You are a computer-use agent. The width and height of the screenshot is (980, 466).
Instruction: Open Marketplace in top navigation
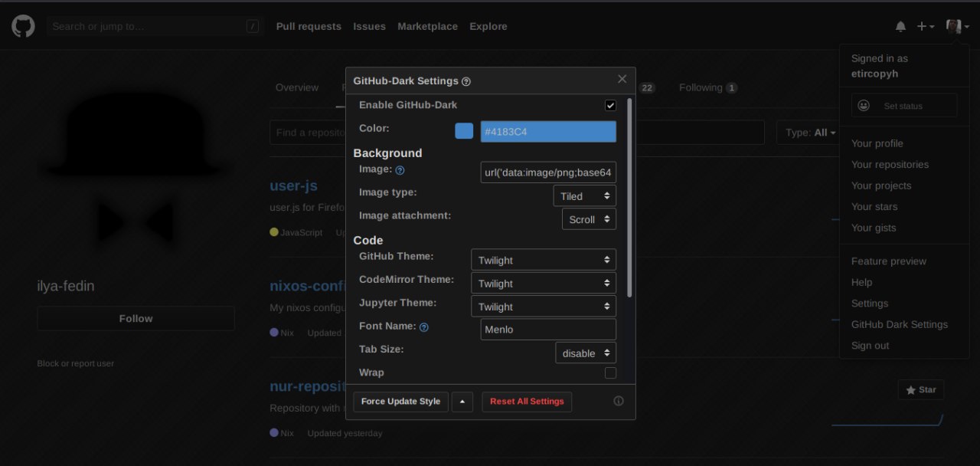point(427,26)
